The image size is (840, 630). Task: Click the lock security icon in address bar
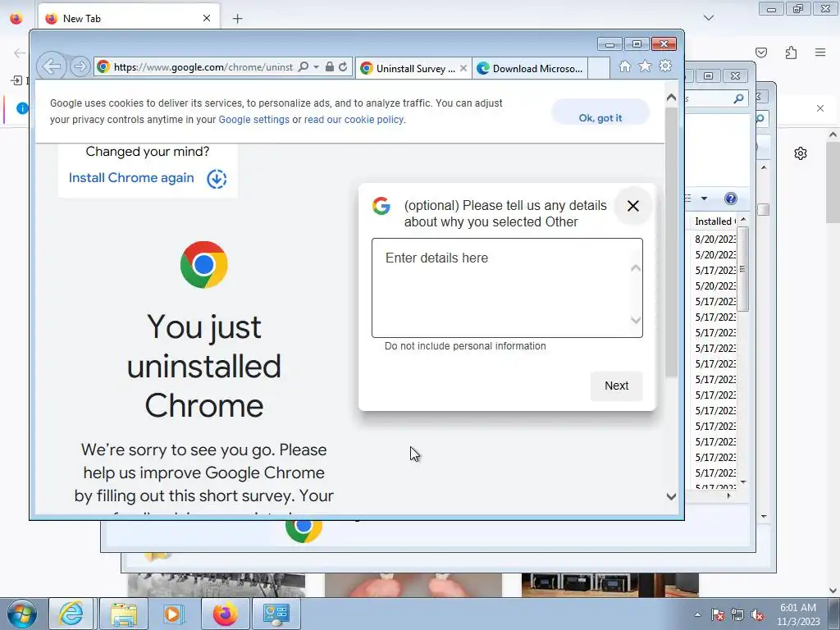330,67
